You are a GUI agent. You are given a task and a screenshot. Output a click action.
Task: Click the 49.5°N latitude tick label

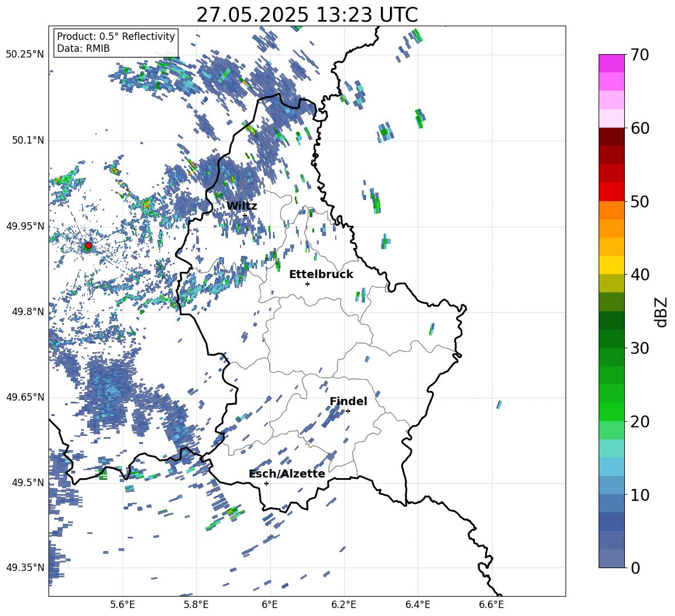(28, 483)
